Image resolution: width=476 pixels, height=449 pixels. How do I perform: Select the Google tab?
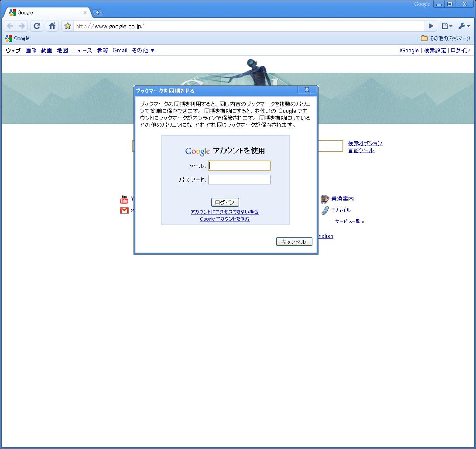tap(47, 13)
